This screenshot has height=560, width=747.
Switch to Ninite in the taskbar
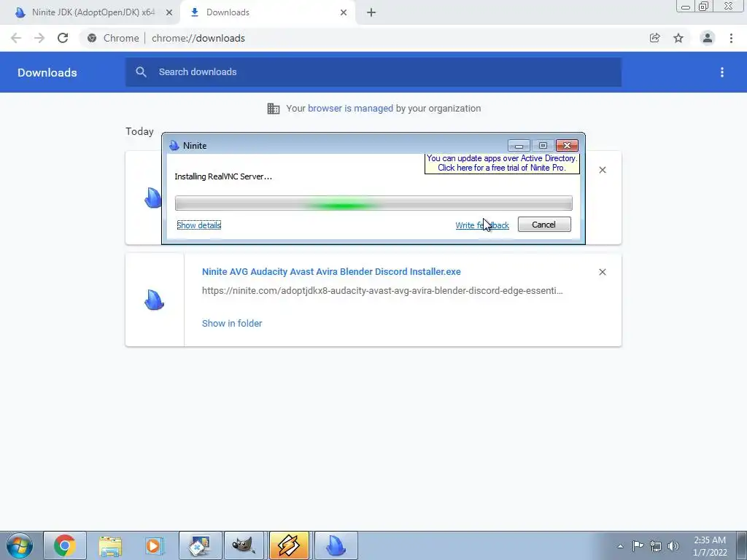[x=336, y=545]
